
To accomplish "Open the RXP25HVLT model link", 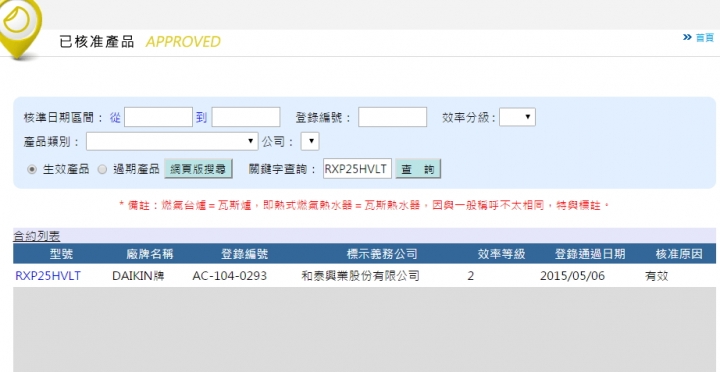I will click(48, 276).
